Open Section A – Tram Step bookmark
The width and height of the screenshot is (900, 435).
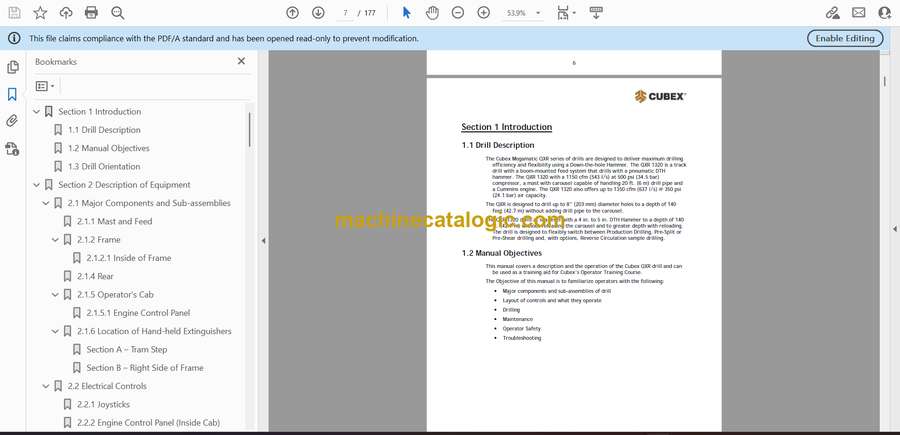coord(127,349)
